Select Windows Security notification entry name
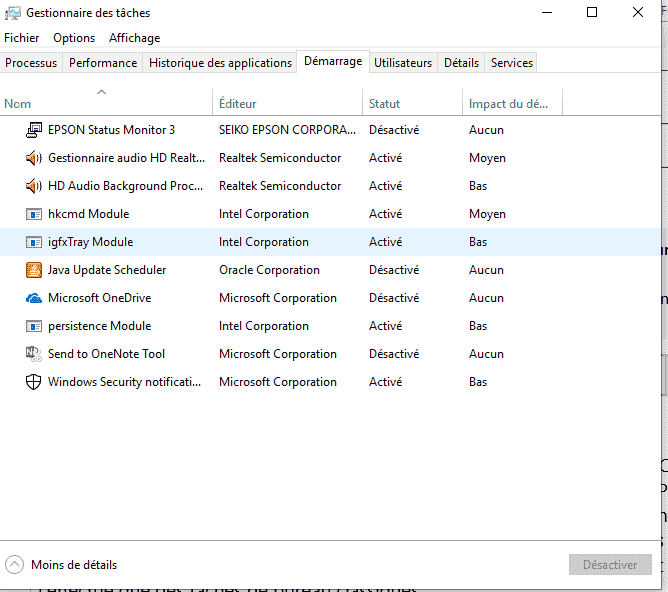668x592 pixels. click(x=124, y=382)
